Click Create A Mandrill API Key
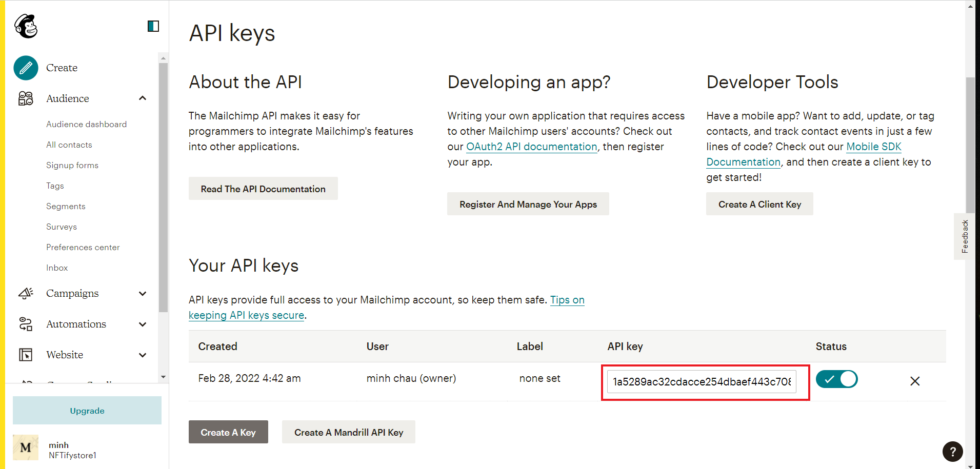This screenshot has height=469, width=980. tap(349, 432)
